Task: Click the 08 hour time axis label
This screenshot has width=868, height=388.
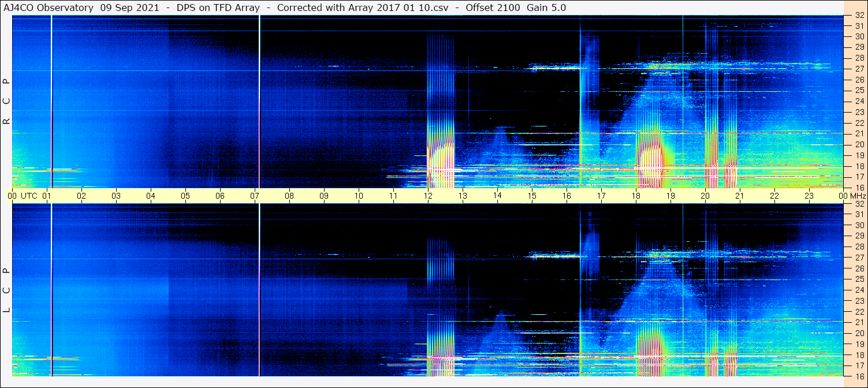Action: pos(289,196)
